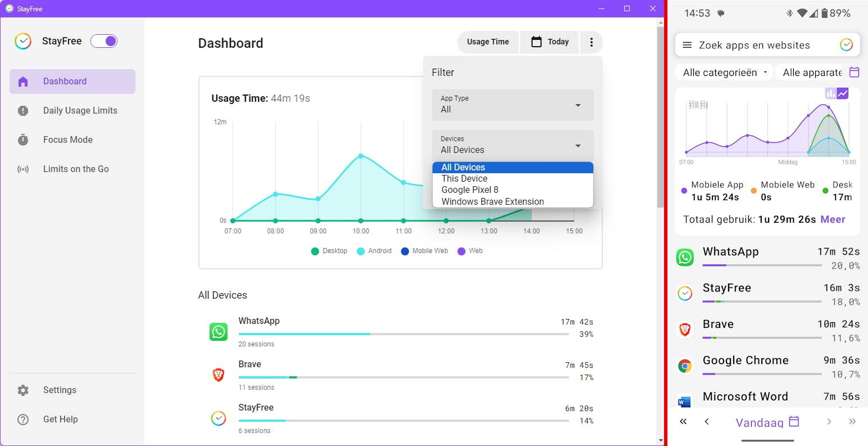Choose This Device from the Devices list
868x446 pixels.
coord(513,179)
